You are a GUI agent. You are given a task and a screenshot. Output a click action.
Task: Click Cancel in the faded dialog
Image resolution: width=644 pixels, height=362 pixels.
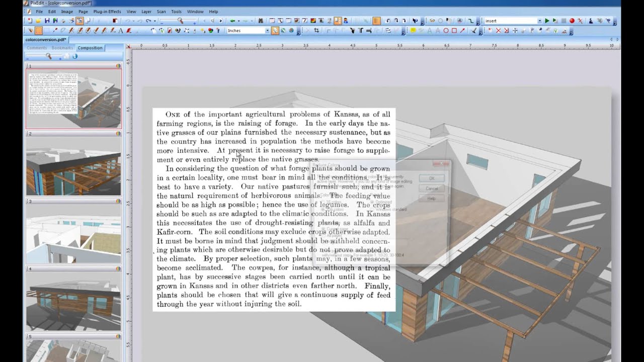click(x=432, y=189)
